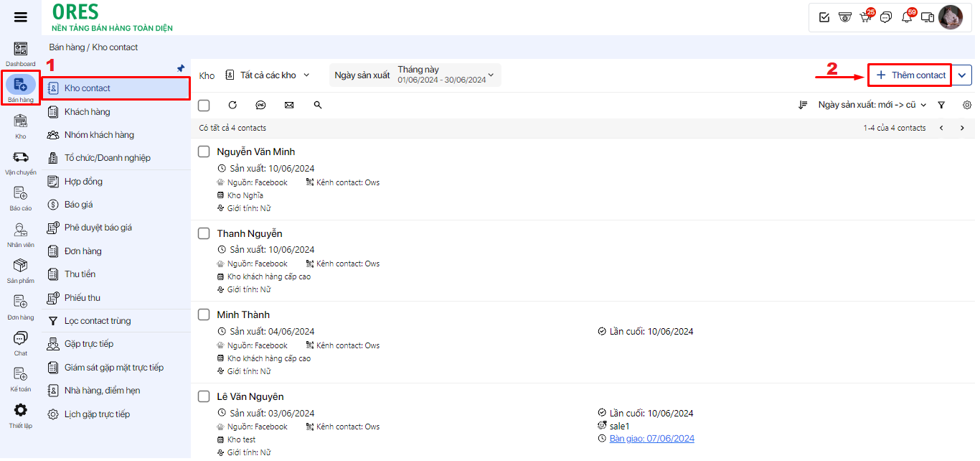Viewport: 980px width, 461px height.
Task: Open notifications bell icon
Action: pos(906,17)
